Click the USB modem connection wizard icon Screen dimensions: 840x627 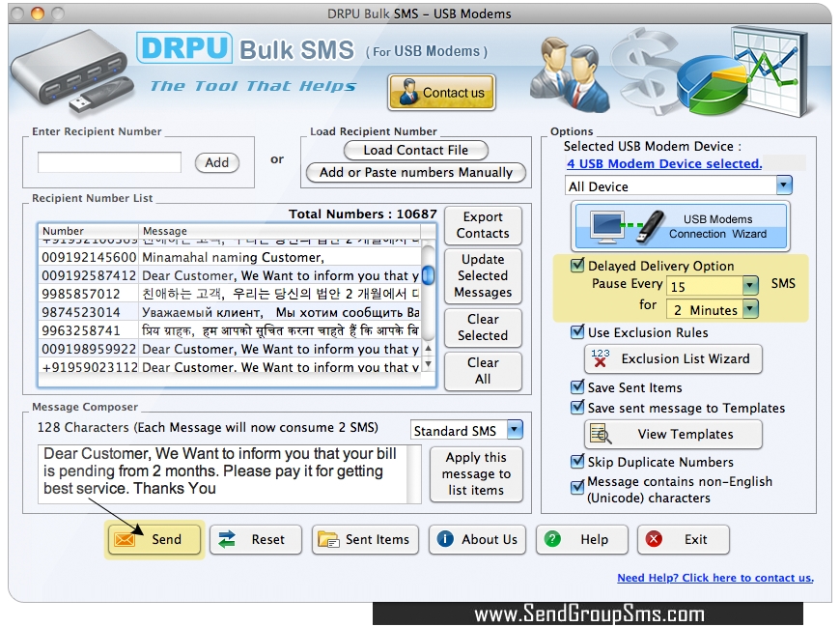627,226
